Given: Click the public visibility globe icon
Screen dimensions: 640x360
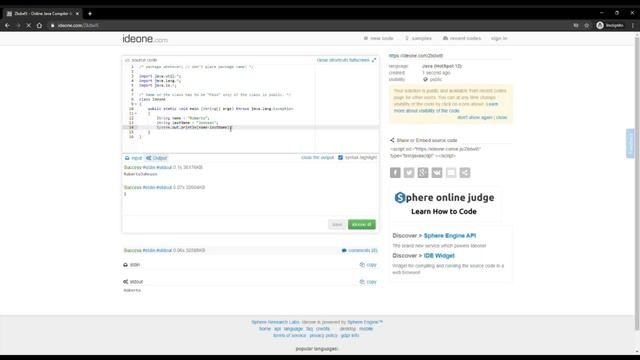Looking at the screenshot, I should [425, 79].
